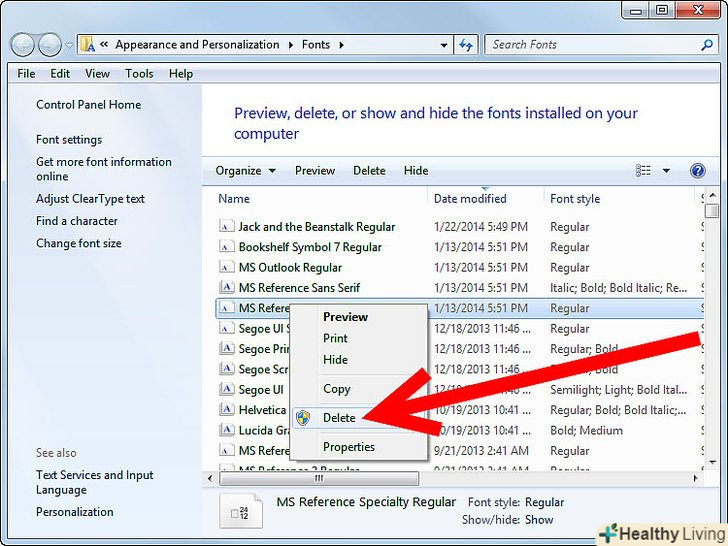Image resolution: width=728 pixels, height=546 pixels.
Task: Click the font preview thumbnail in details pane
Action: [240, 510]
